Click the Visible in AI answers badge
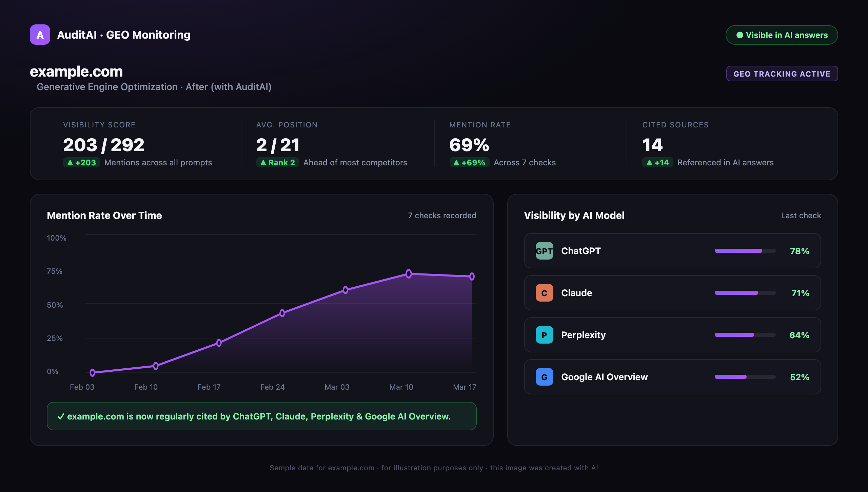The height and width of the screenshot is (492, 868). [x=782, y=35]
